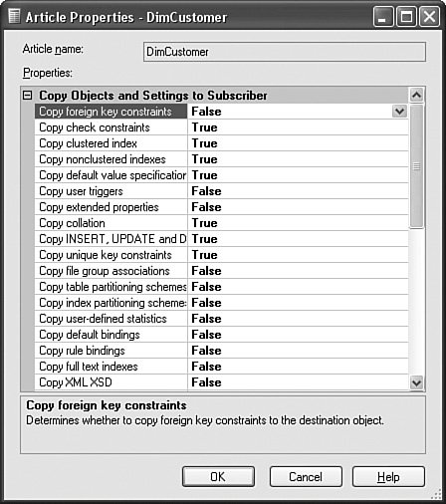This screenshot has width=446, height=504.
Task: Click the properties grid scrollbar thumb
Action: (x=416, y=166)
